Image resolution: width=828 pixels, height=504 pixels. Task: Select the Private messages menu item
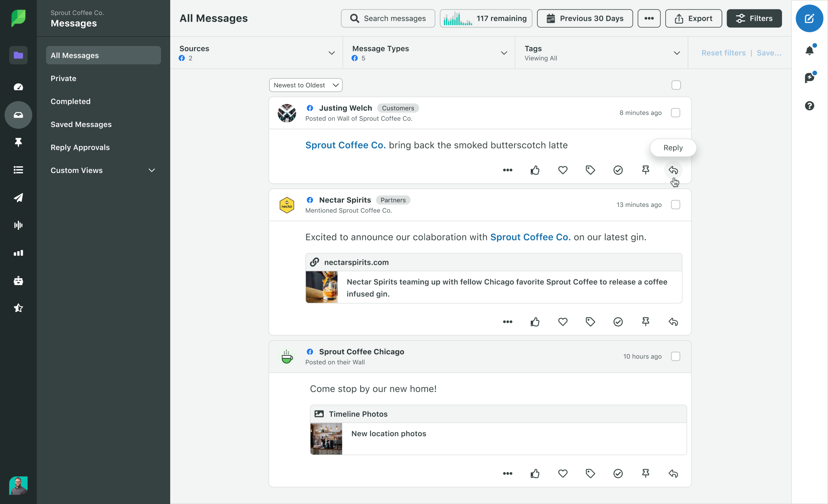click(x=63, y=78)
